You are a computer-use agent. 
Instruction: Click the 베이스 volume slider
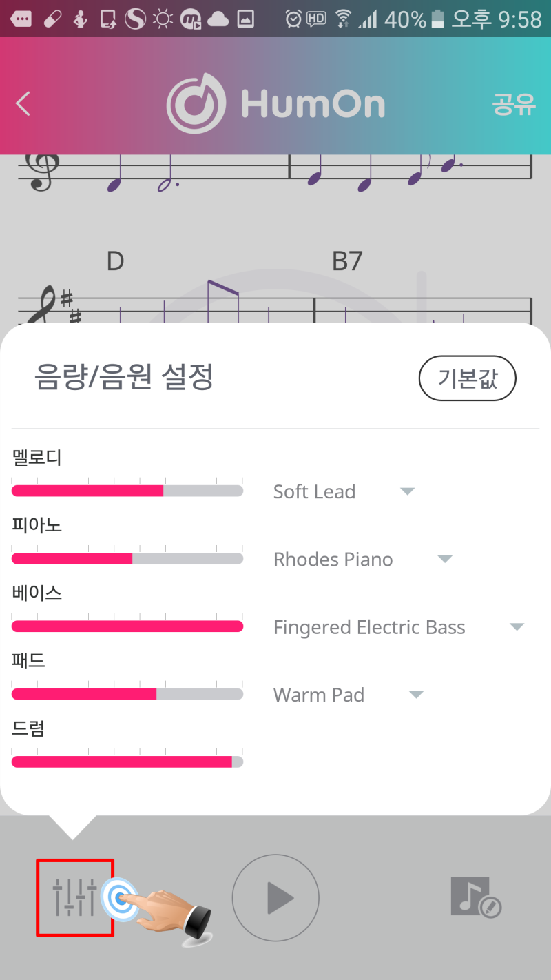(127, 626)
